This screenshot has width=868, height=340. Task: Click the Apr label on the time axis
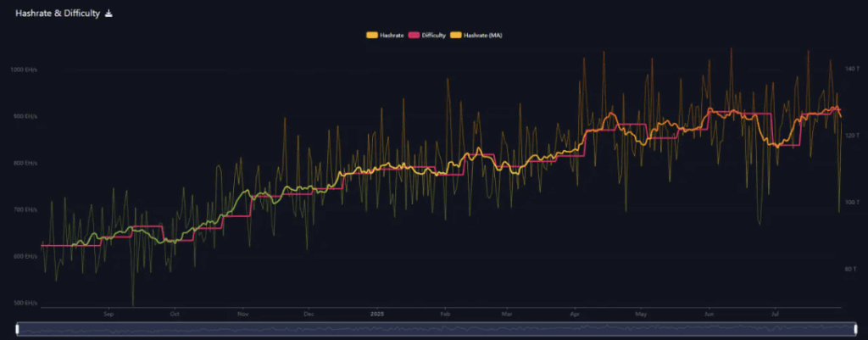tap(575, 313)
